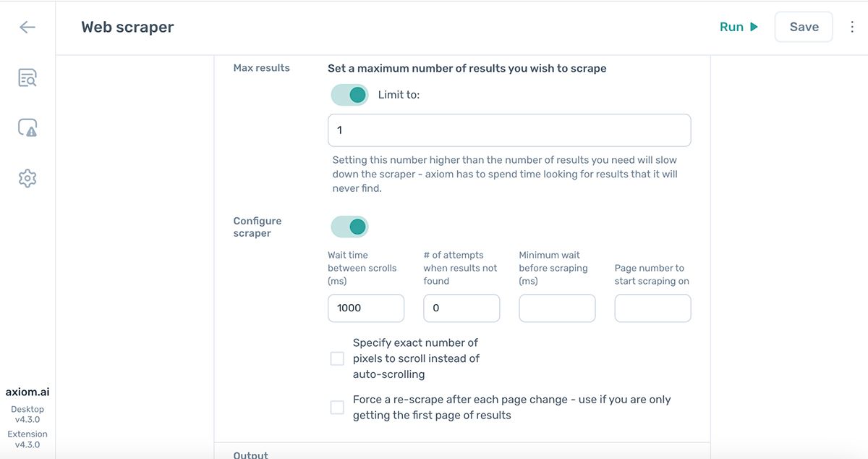
Task: Click the Configure scraper label
Action: click(x=258, y=227)
